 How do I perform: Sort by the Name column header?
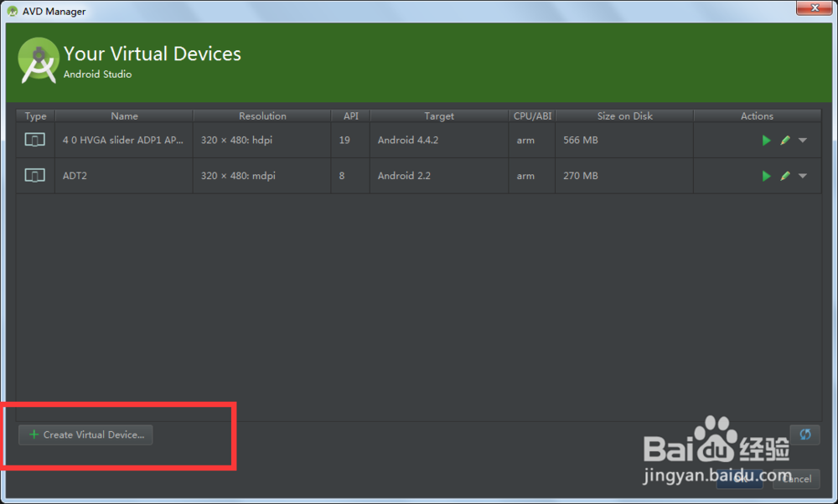coord(124,116)
